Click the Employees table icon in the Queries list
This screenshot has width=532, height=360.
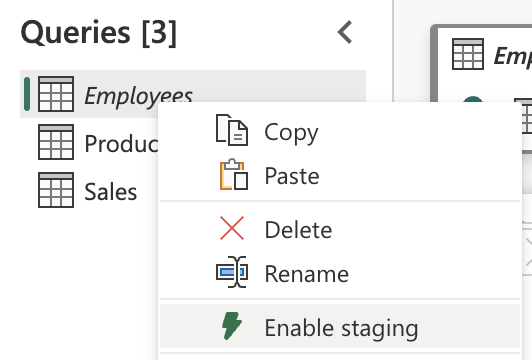[56, 94]
